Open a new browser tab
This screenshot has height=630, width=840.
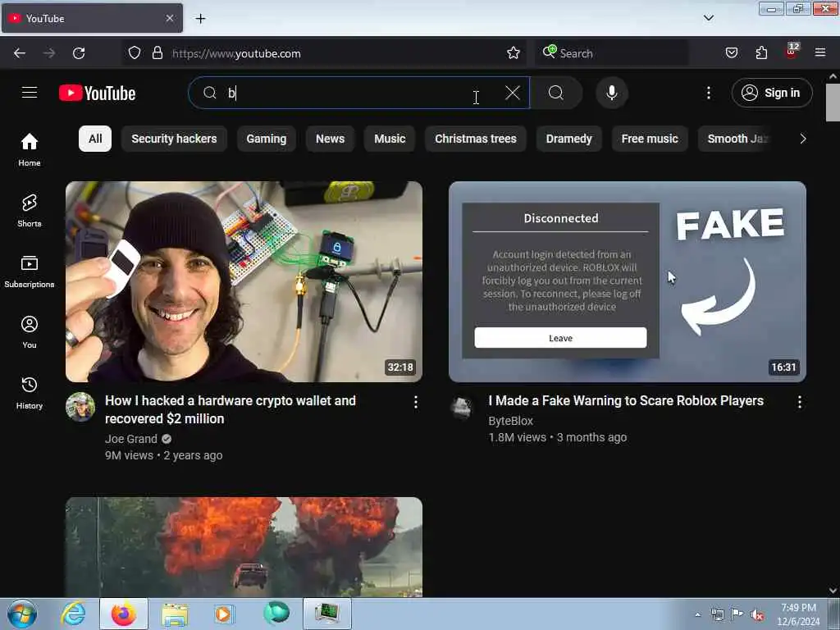(x=200, y=19)
